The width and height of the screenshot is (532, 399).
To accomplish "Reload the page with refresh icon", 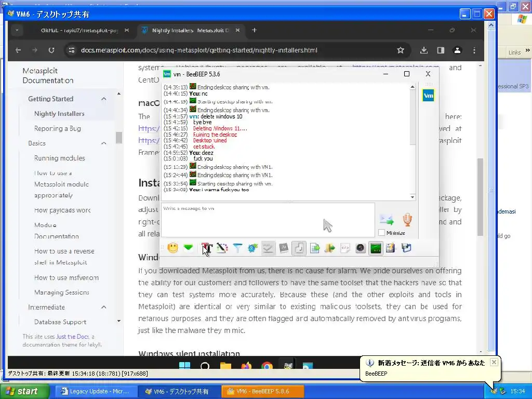I will click(x=51, y=50).
